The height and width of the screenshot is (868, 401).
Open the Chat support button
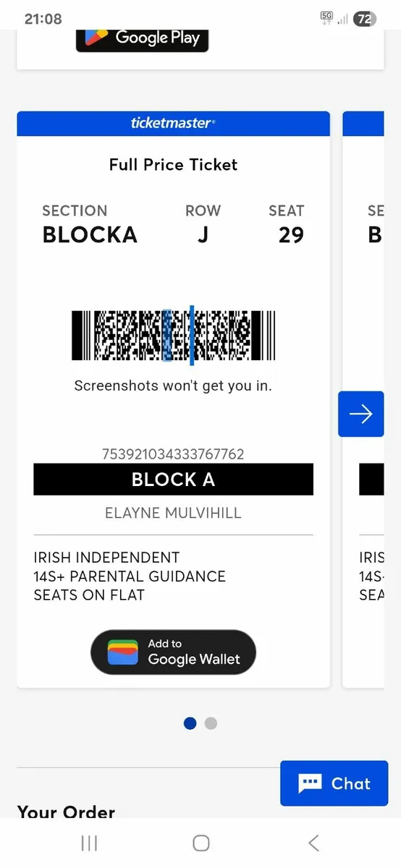pos(334,783)
